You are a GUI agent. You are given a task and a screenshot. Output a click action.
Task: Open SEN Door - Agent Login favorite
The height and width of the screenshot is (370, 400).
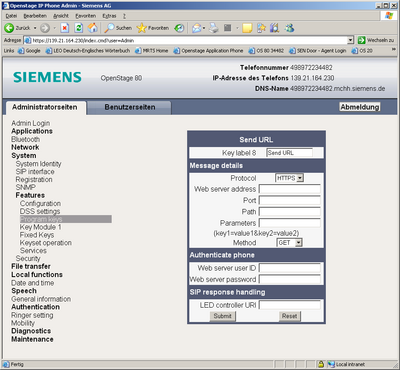[318, 51]
